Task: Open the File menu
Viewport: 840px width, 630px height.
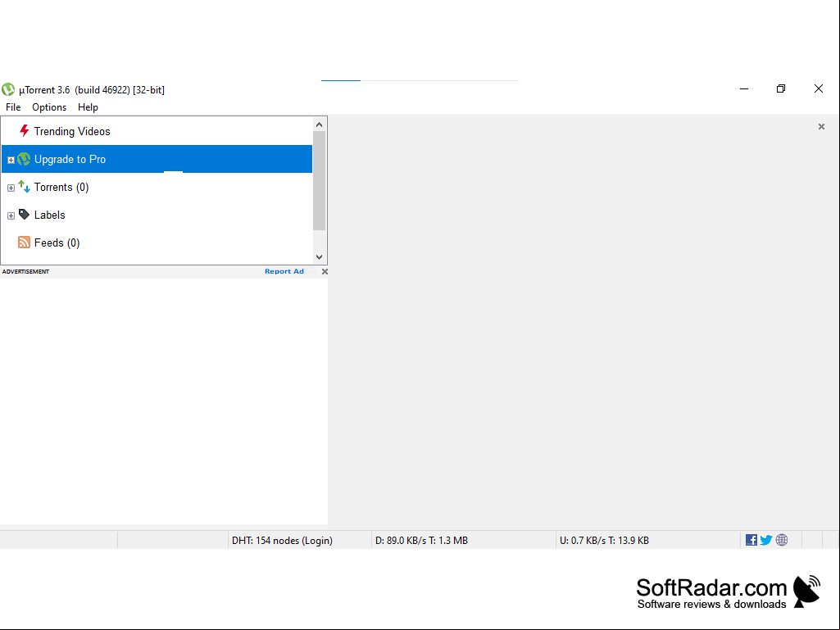Action: [x=13, y=107]
